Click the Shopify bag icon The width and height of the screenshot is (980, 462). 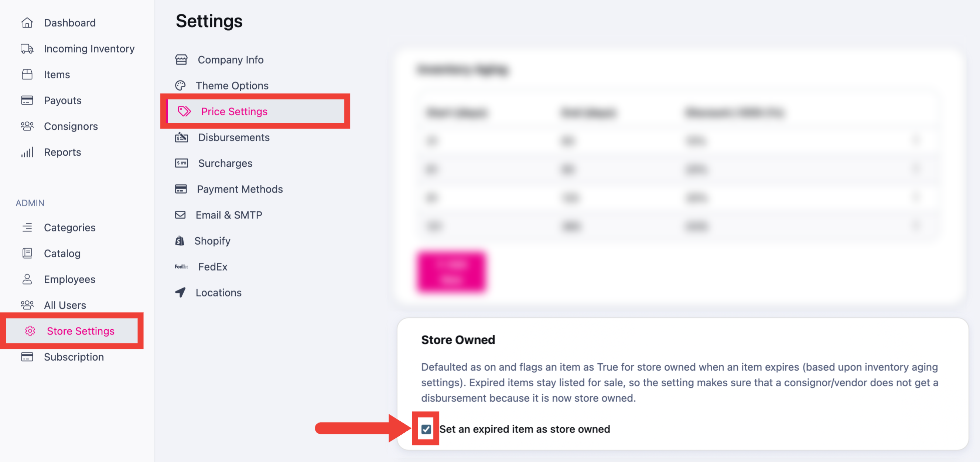click(180, 241)
